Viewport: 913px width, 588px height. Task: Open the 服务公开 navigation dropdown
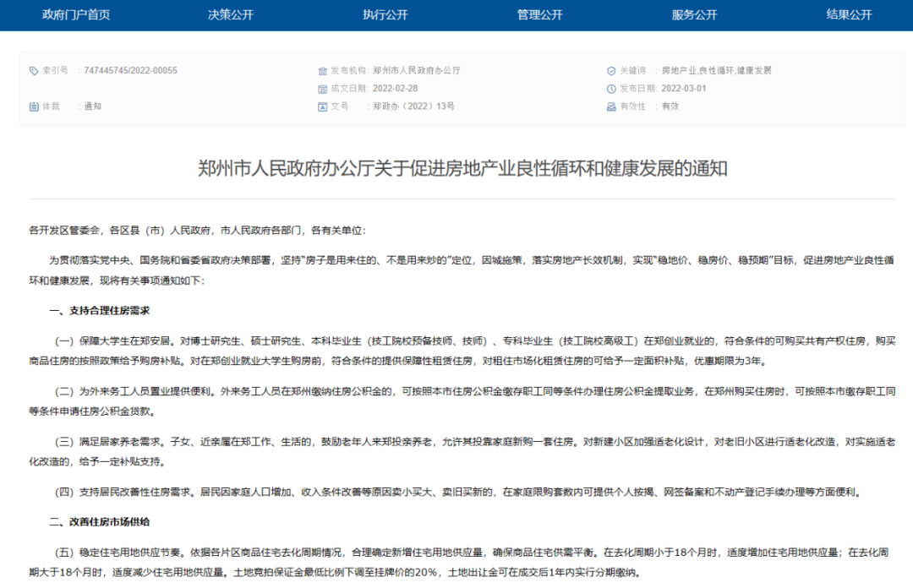[x=693, y=15]
